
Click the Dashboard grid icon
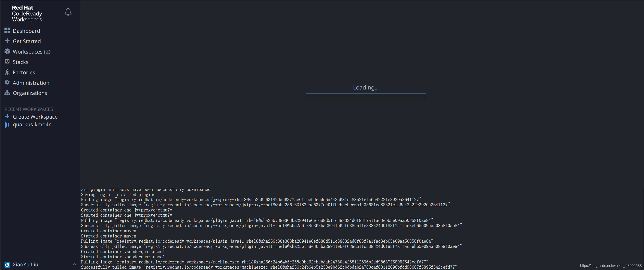(7, 31)
